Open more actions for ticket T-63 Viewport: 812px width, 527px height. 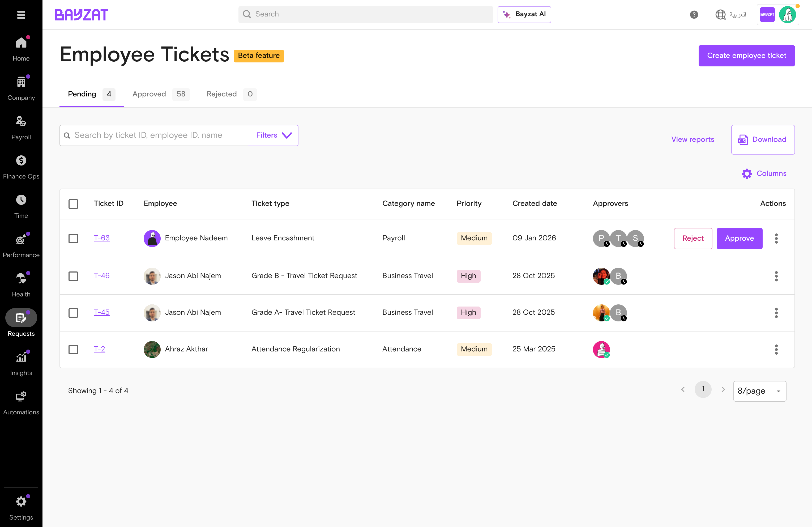click(776, 238)
